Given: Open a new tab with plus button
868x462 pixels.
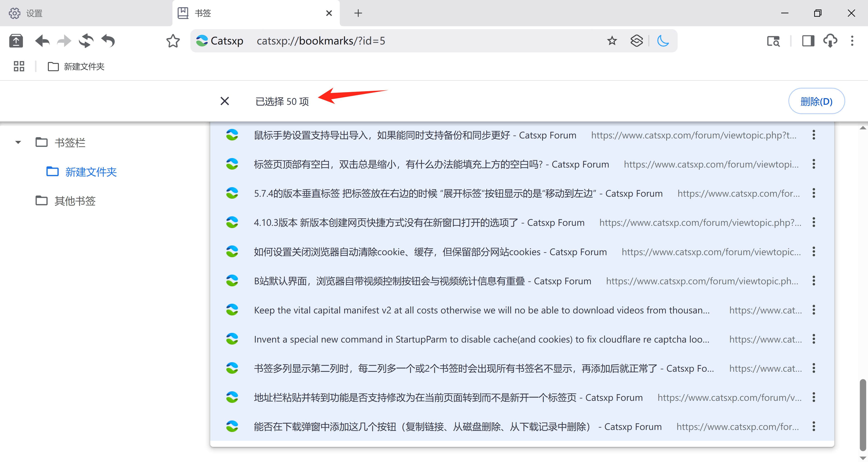Looking at the screenshot, I should (358, 13).
